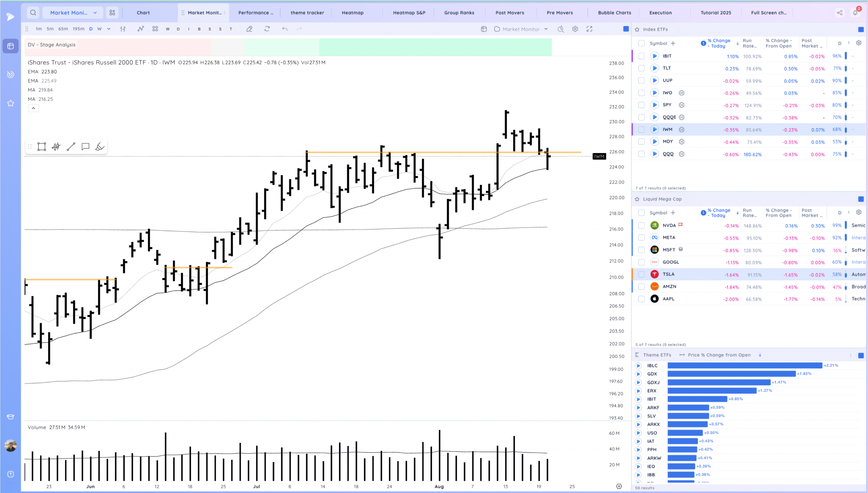Click the eraser tool in toolbar
This screenshot has height=493, width=868.
[x=249, y=29]
